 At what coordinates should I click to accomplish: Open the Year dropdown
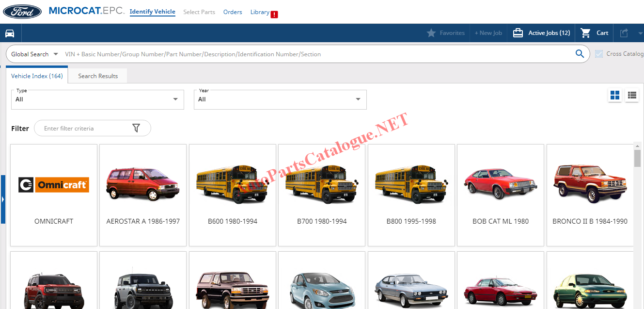(280, 99)
